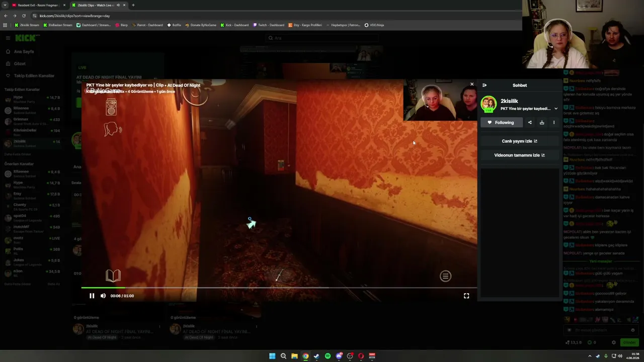Toggle the Following heart button
The image size is (644, 362).
tap(501, 122)
